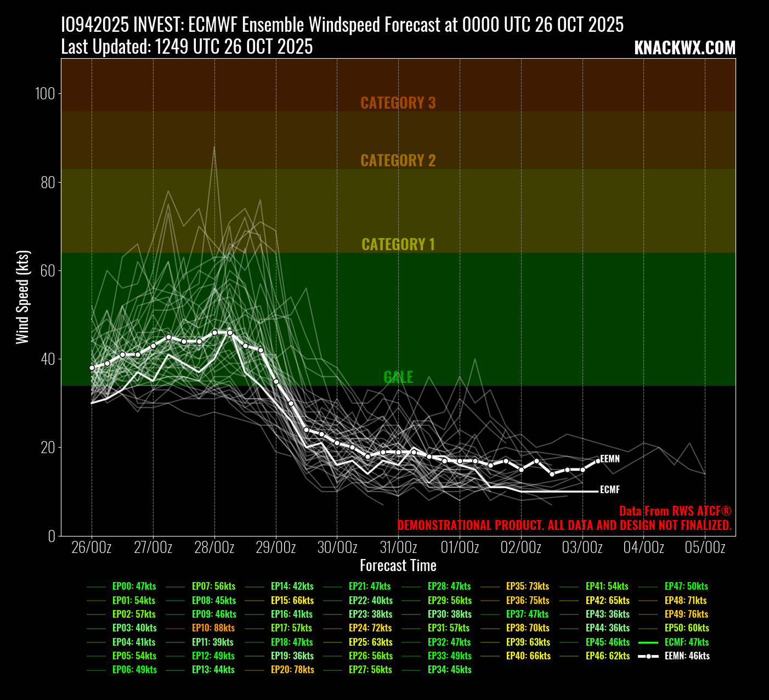Click the 29/00z forecast time tick

[x=276, y=547]
